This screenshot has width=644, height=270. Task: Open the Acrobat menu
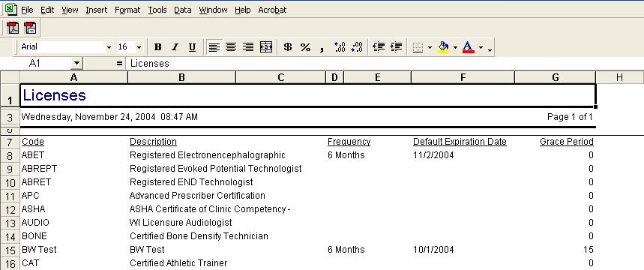tap(272, 10)
